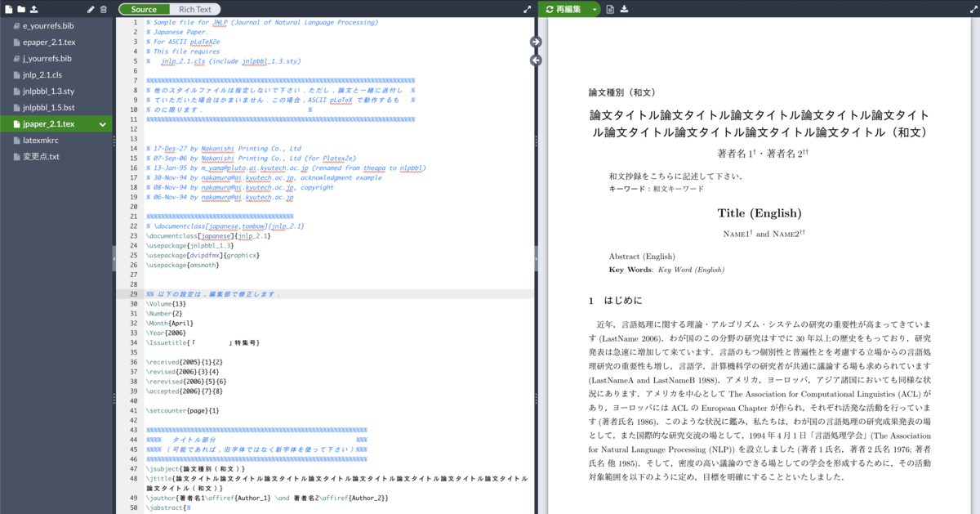The image size is (980, 514).
Task: Click "1 はじめに" section heading in the PDF
Action: (x=616, y=301)
